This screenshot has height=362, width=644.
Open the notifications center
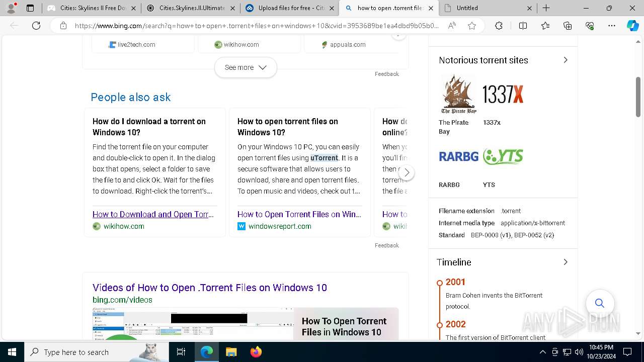tap(627, 352)
